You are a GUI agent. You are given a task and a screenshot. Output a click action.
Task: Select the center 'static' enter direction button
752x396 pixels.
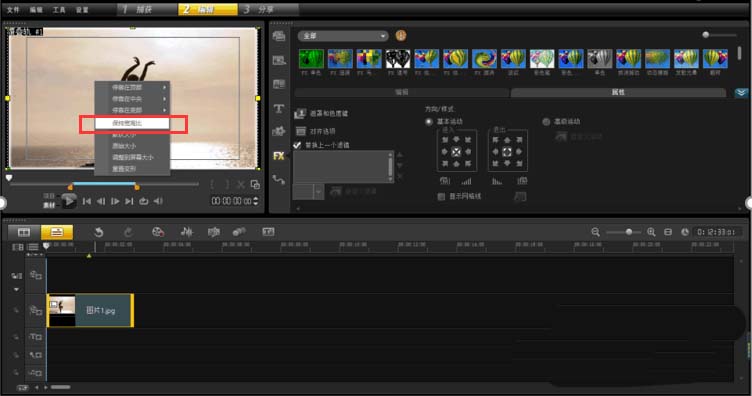pyautogui.click(x=456, y=152)
